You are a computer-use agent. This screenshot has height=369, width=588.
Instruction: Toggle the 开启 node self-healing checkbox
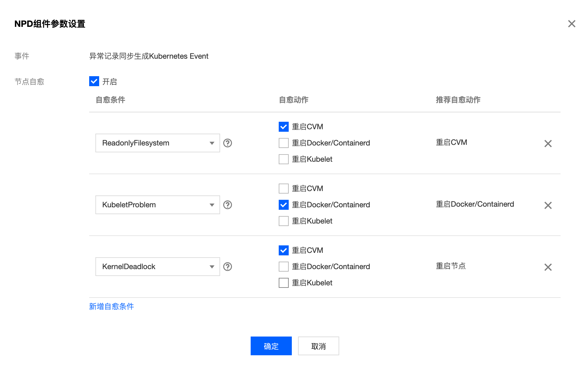94,81
